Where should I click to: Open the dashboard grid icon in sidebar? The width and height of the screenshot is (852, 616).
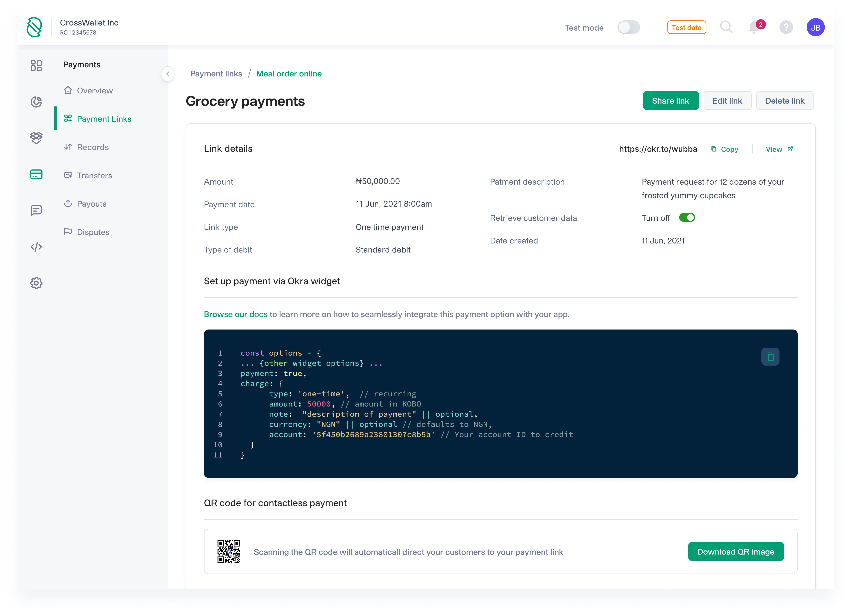(x=36, y=66)
